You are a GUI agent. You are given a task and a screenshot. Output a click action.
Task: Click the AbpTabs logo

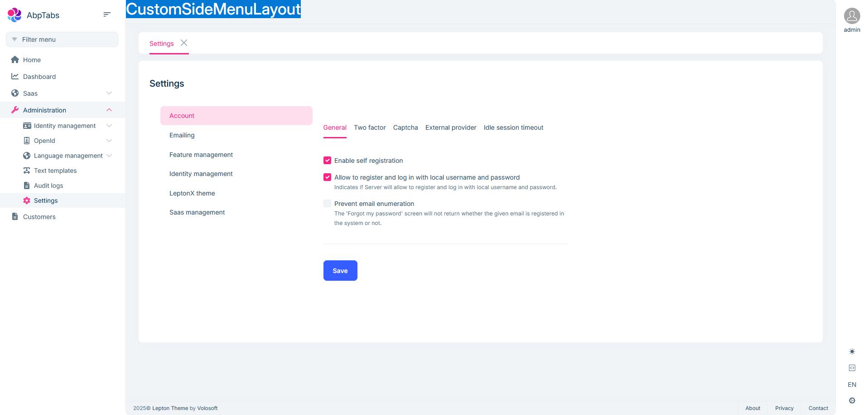(14, 15)
